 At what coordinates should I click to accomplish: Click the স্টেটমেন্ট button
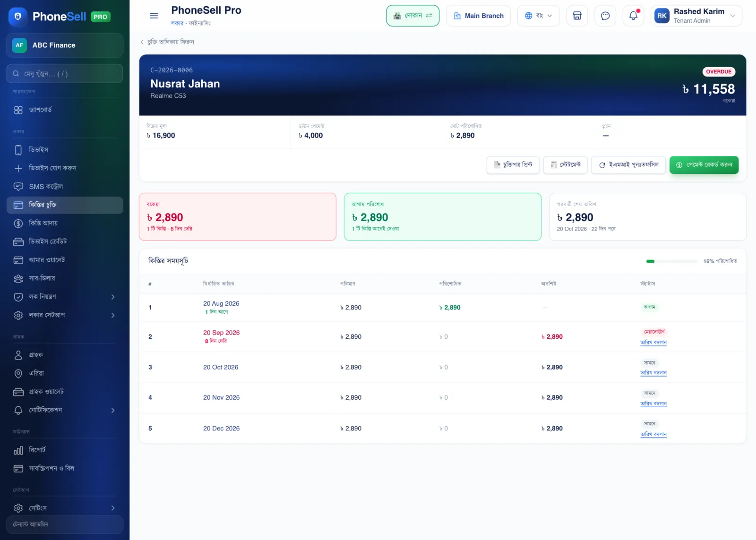pos(565,165)
